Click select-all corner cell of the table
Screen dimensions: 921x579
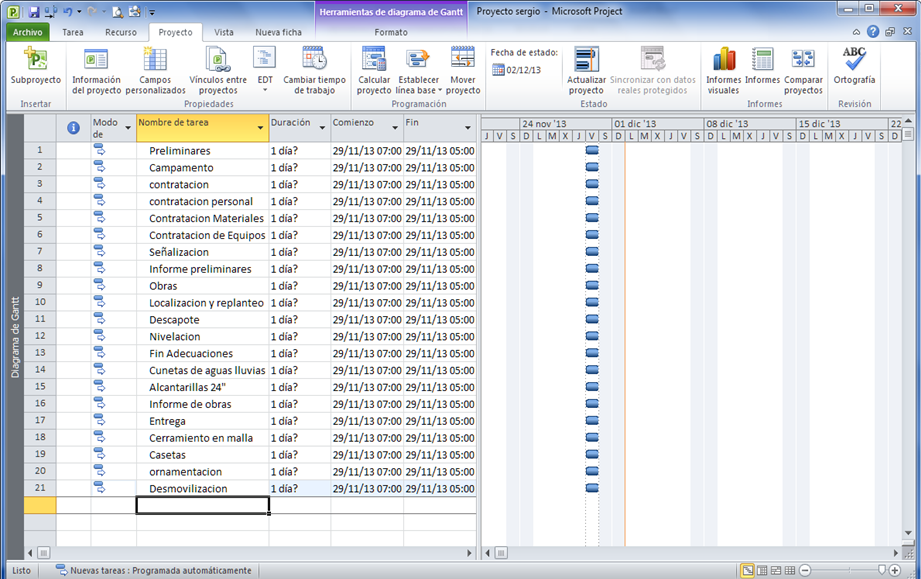(40, 128)
